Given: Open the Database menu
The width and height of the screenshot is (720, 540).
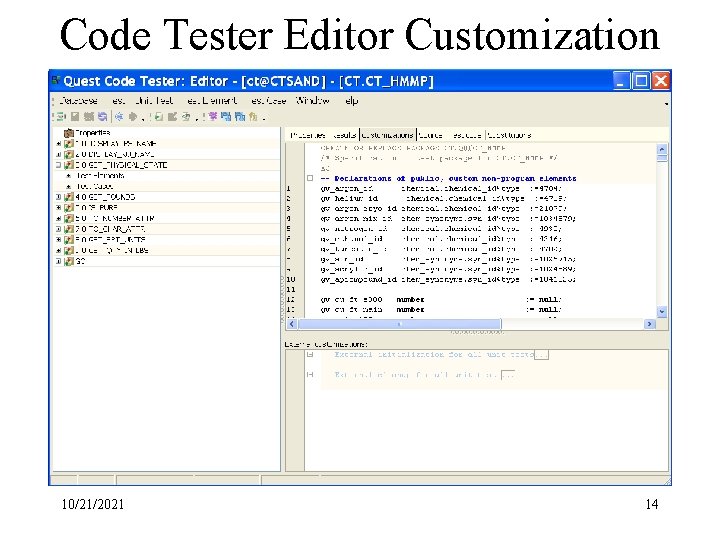Looking at the screenshot, I should coord(78,101).
